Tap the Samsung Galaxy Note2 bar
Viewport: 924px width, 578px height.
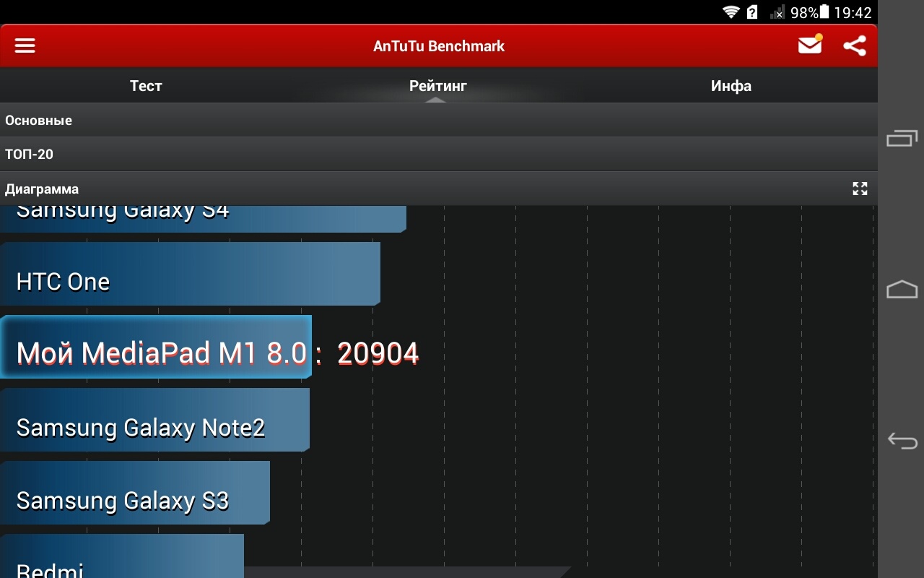click(154, 420)
